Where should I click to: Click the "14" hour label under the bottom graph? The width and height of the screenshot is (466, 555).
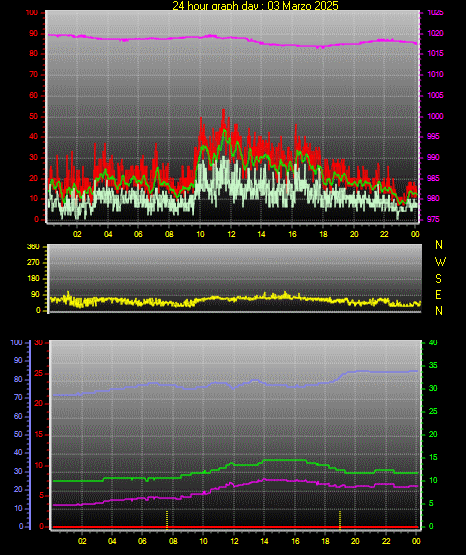click(x=264, y=541)
